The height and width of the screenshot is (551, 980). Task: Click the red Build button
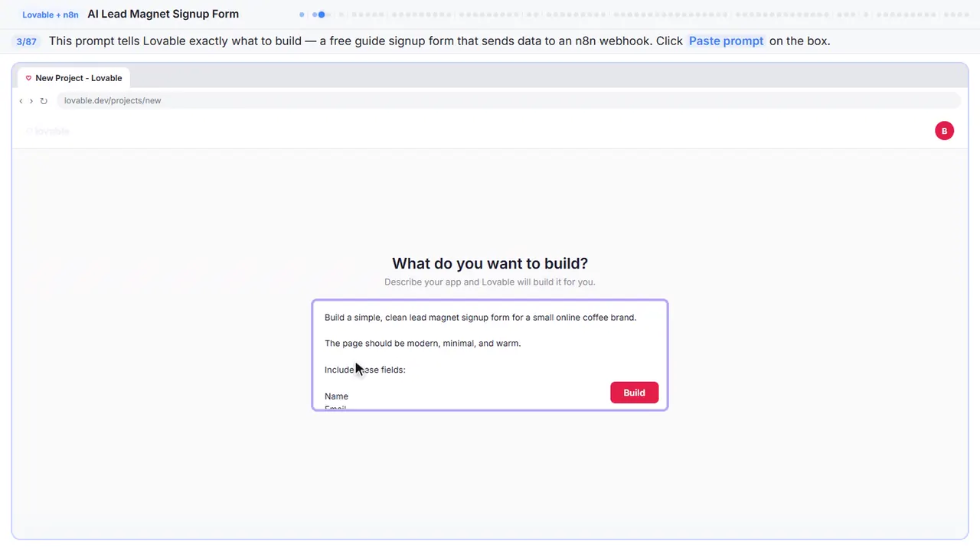coord(634,393)
